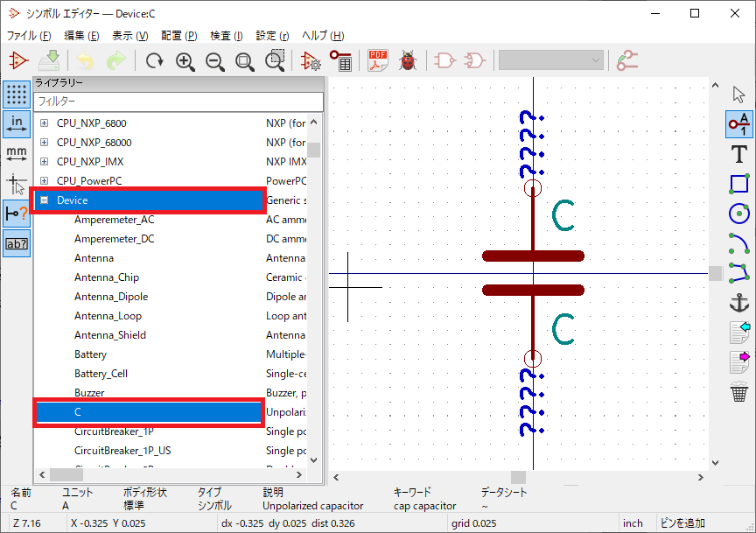Viewport: 756px width, 533px height.
Task: Open the 配置 menu
Action: click(178, 36)
